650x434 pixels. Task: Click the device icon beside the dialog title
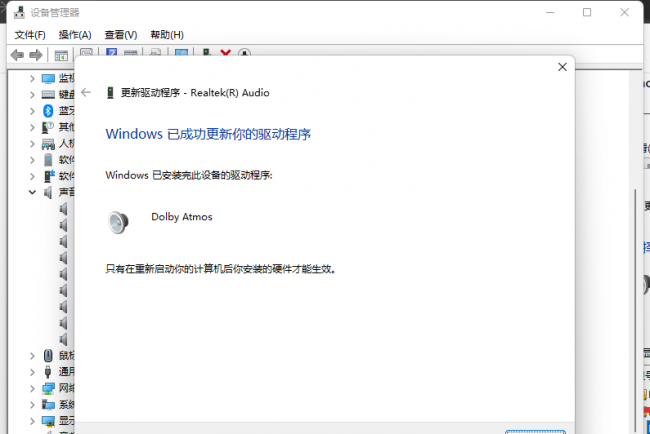tap(110, 92)
